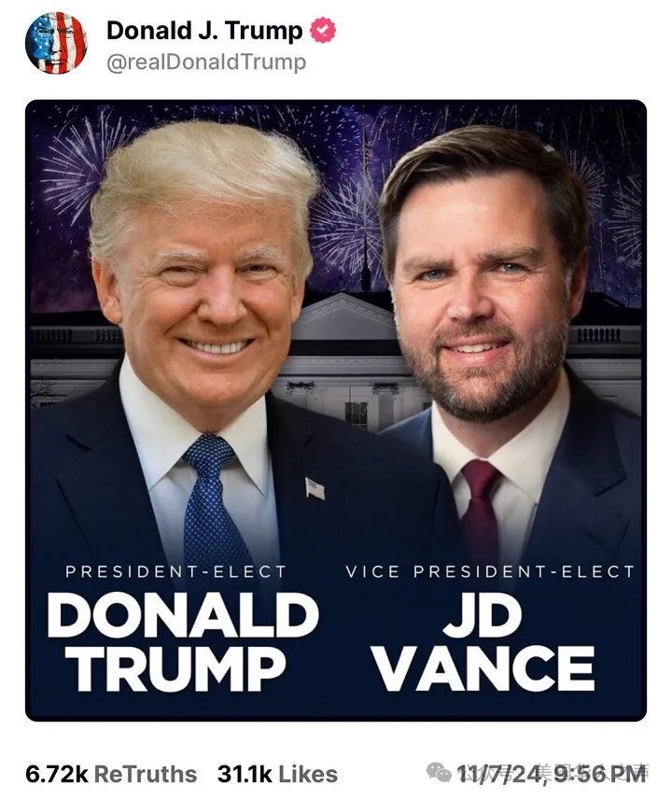Screen dimensions: 672x800
Task: Click the American flag lapel pin
Action: click(315, 488)
